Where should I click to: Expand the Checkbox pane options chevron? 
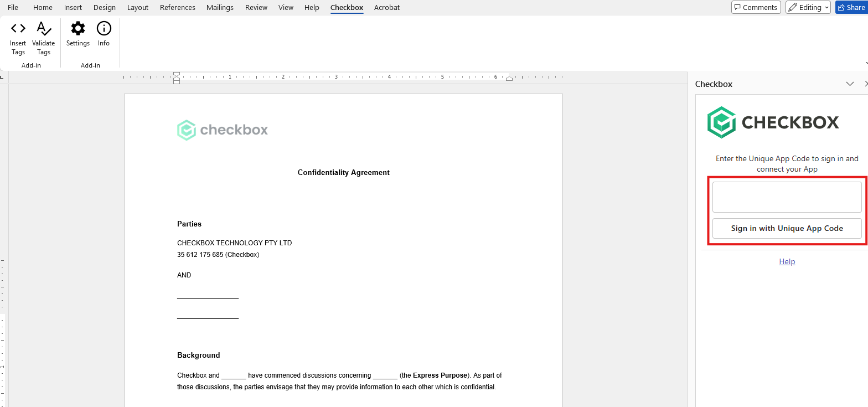tap(850, 84)
